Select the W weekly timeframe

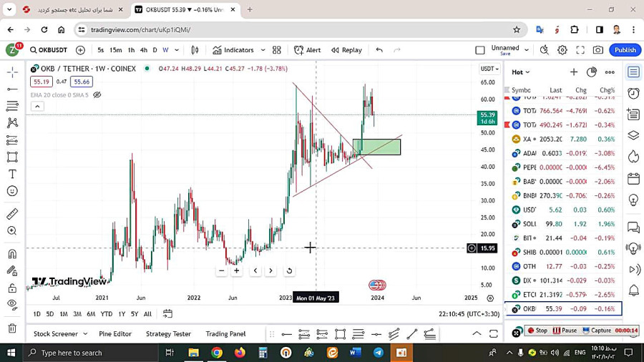click(x=165, y=50)
